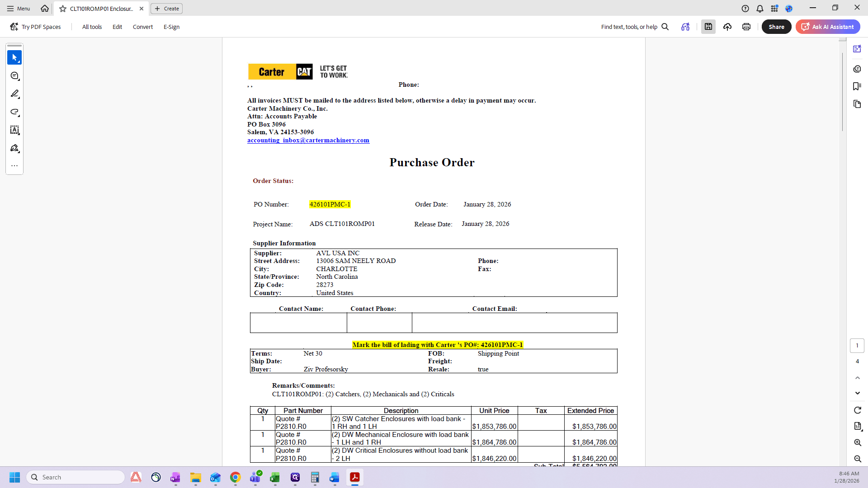Open the Edit menu
The width and height of the screenshot is (868, 488).
point(117,27)
